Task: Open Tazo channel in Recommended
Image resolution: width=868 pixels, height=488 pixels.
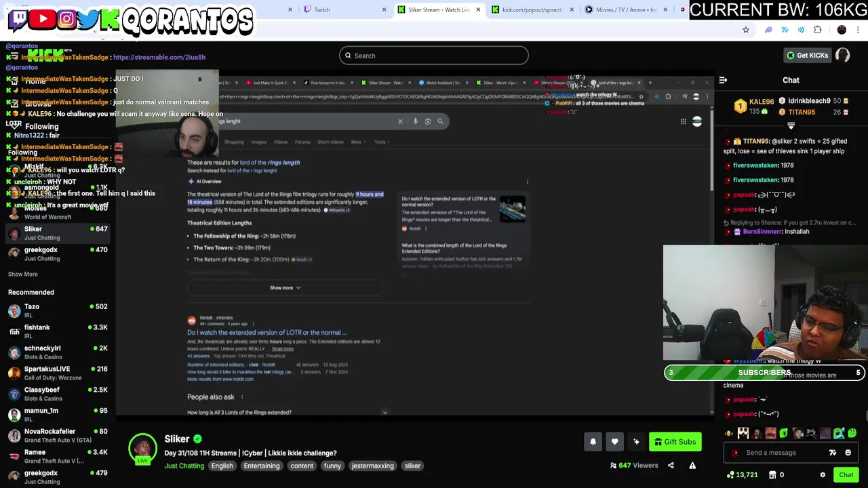Action: tap(58, 310)
